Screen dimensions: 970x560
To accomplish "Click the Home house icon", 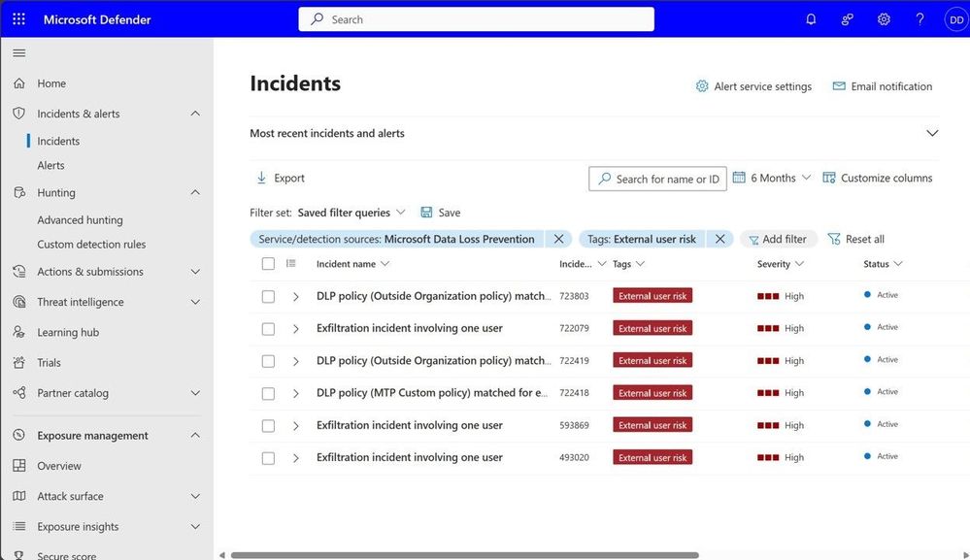I will point(19,82).
